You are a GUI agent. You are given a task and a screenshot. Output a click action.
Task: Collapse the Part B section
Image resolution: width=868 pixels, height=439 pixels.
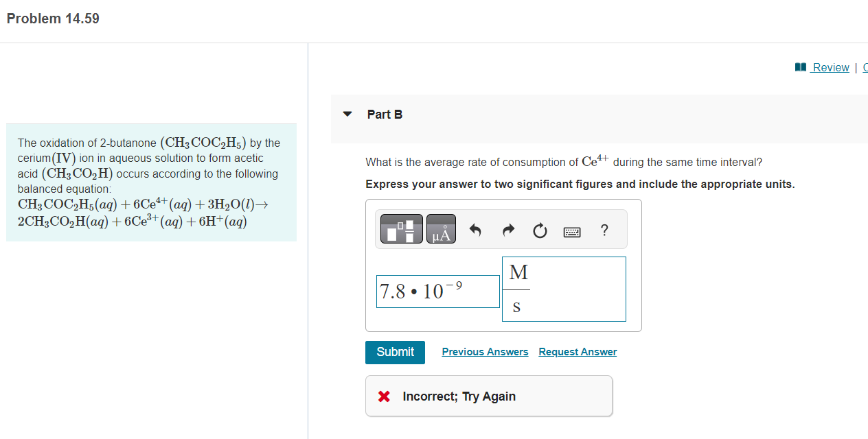347,114
